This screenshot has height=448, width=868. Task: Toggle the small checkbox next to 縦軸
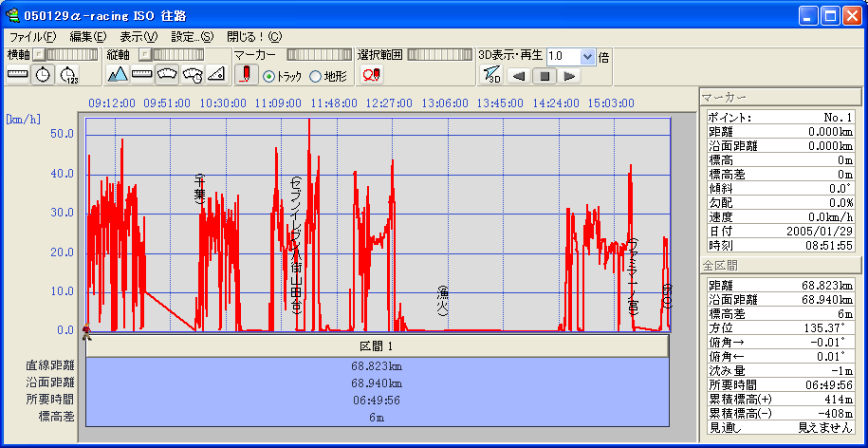click(x=144, y=55)
